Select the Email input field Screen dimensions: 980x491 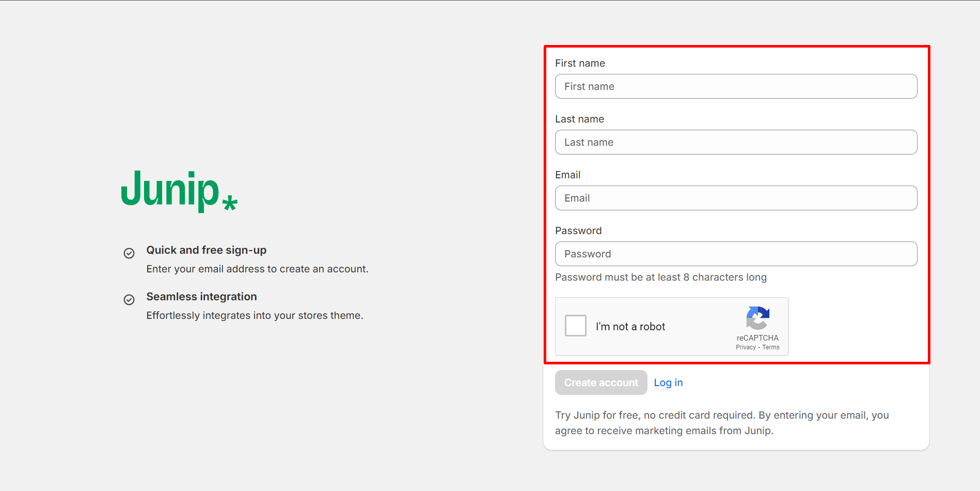pyautogui.click(x=735, y=198)
